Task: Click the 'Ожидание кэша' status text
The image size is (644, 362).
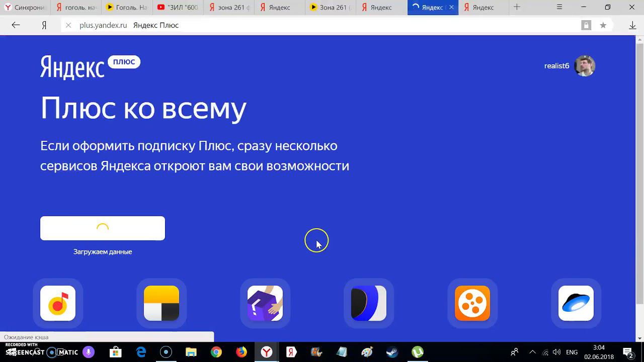Action: [26, 337]
